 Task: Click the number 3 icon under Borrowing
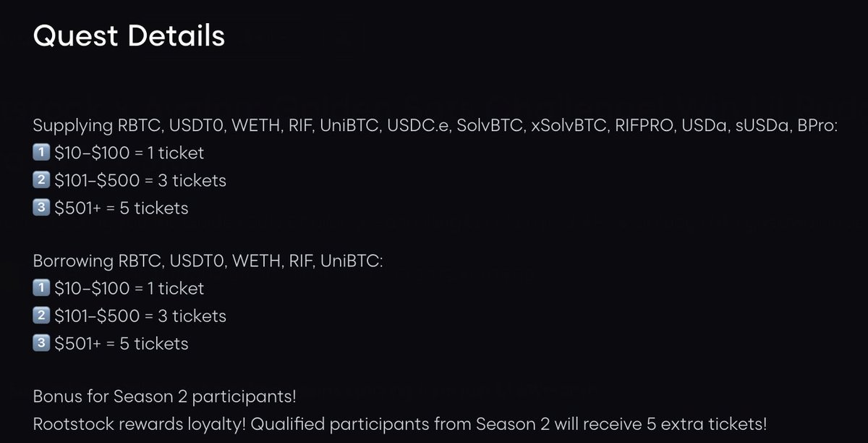click(x=41, y=343)
